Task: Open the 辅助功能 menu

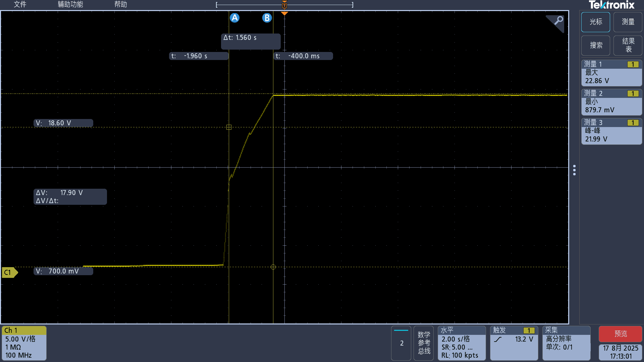Action: pos(70,4)
